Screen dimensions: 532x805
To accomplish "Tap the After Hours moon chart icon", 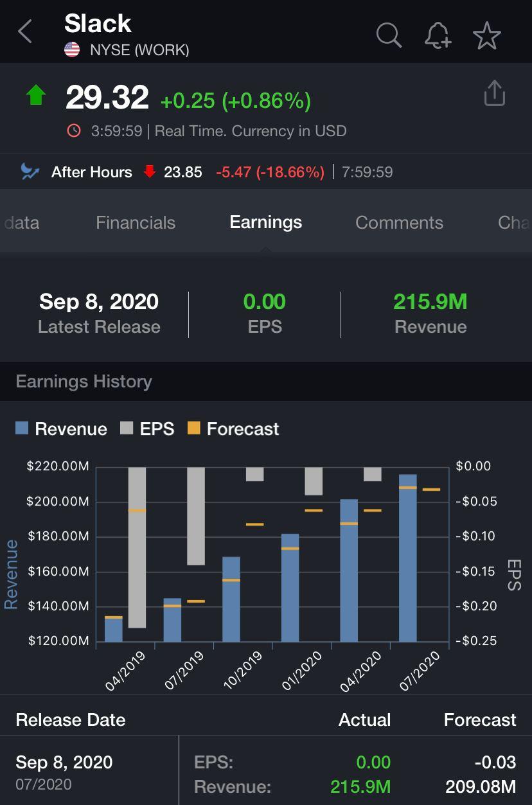I will tap(30, 171).
